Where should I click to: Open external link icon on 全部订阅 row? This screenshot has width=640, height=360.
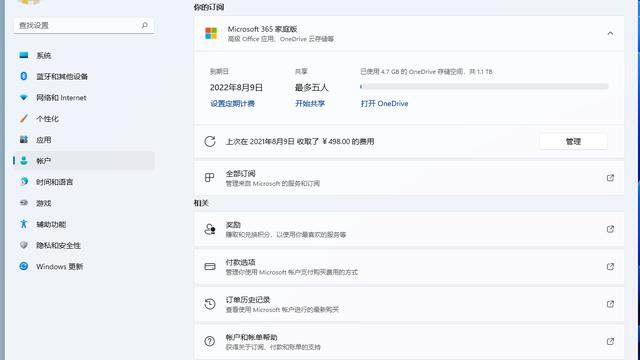(x=610, y=178)
